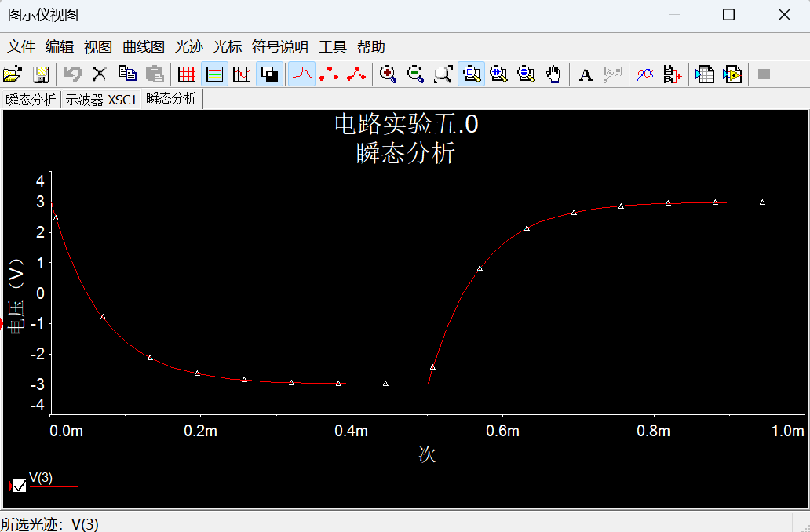The height and width of the screenshot is (532, 810).
Task: Select the horizontal zoom tool
Action: click(x=498, y=74)
